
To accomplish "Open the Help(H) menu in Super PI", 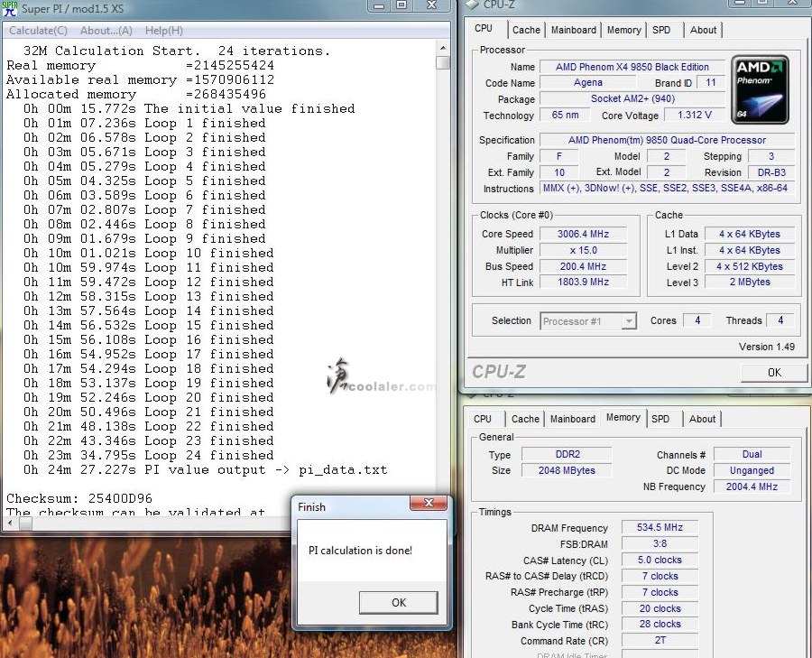I will point(163,31).
